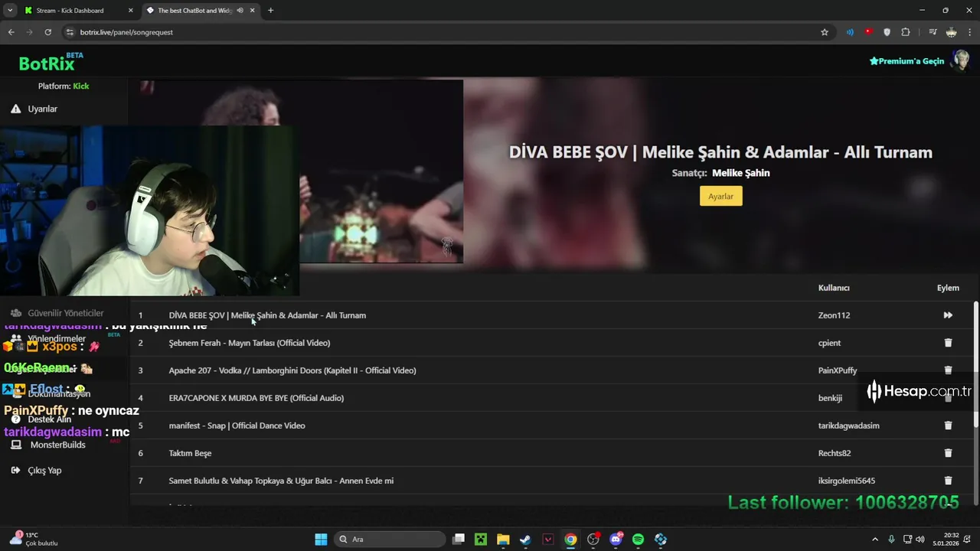Click the Chrome taskbar icon
Viewport: 980px width, 551px height.
tap(570, 540)
